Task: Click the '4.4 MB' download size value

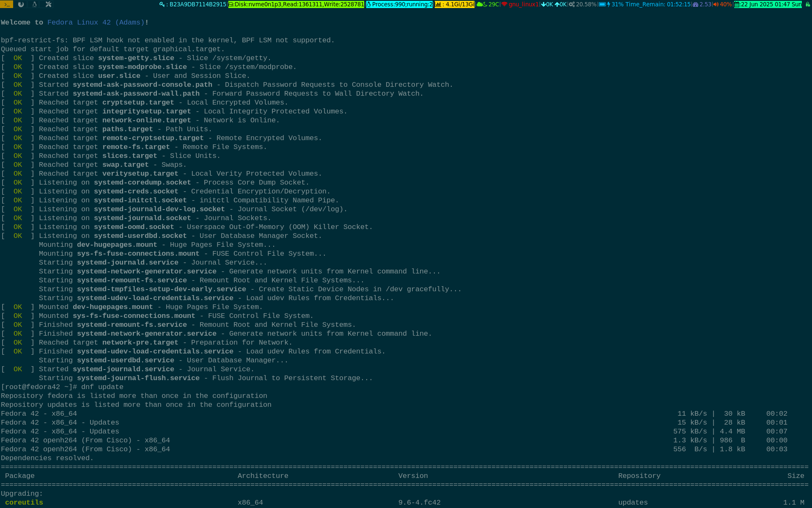Action: [x=732, y=431]
